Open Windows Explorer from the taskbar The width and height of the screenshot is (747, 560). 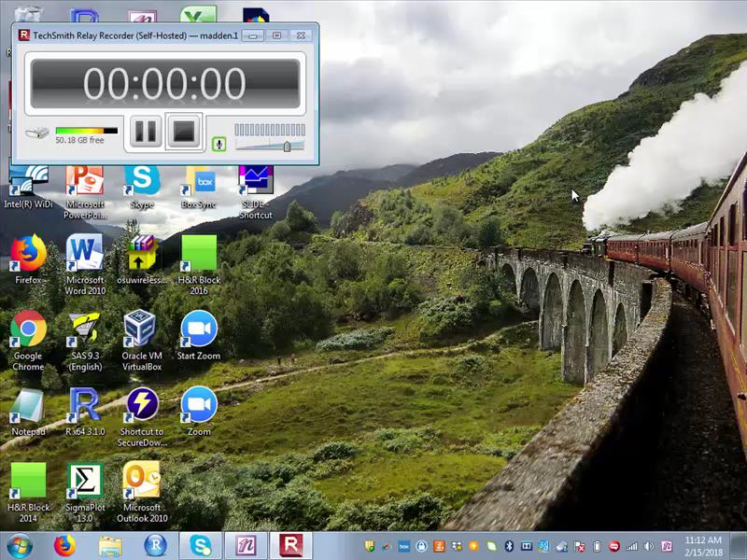click(110, 545)
